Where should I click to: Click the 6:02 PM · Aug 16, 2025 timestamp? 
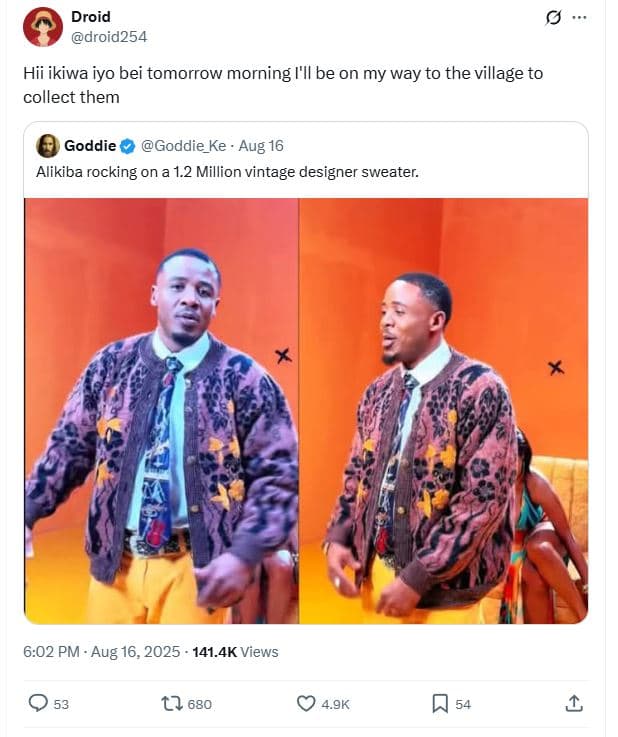[100, 652]
